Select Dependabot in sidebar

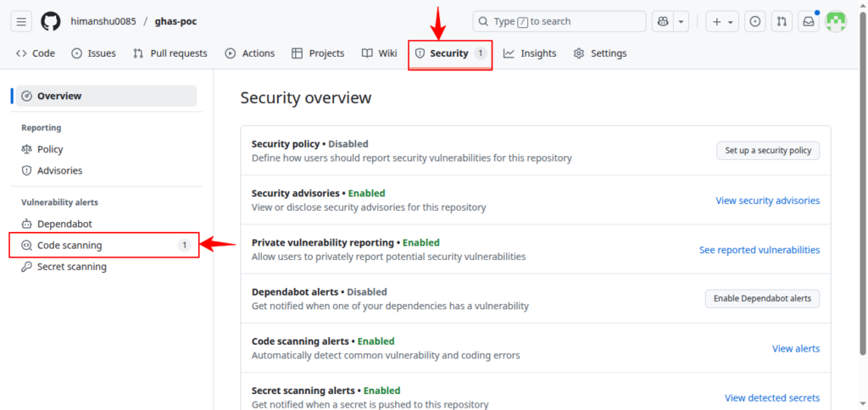64,224
